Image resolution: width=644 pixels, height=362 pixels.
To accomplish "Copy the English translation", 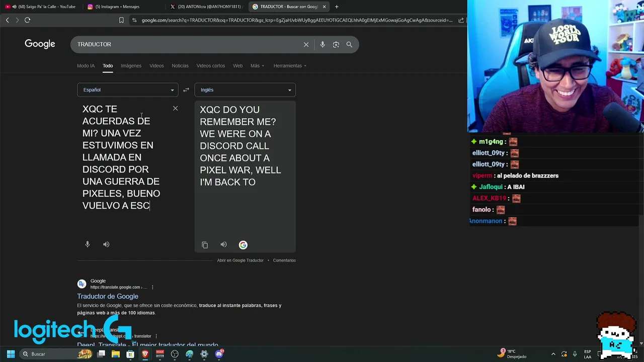I will point(205,245).
